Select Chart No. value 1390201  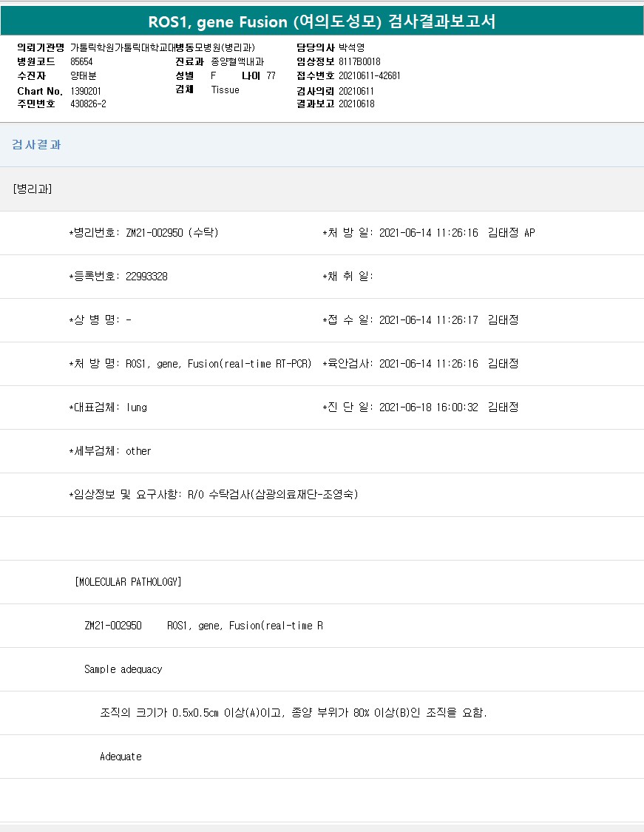coord(86,91)
